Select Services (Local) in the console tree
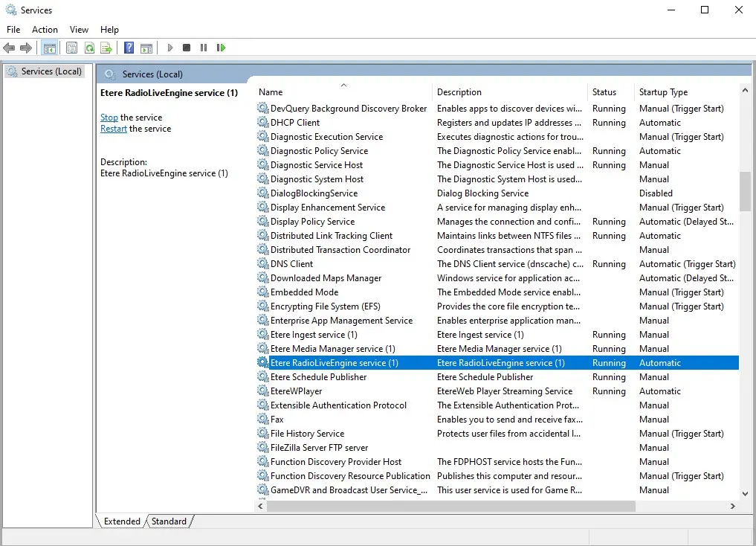The height and width of the screenshot is (546, 756). tap(51, 71)
